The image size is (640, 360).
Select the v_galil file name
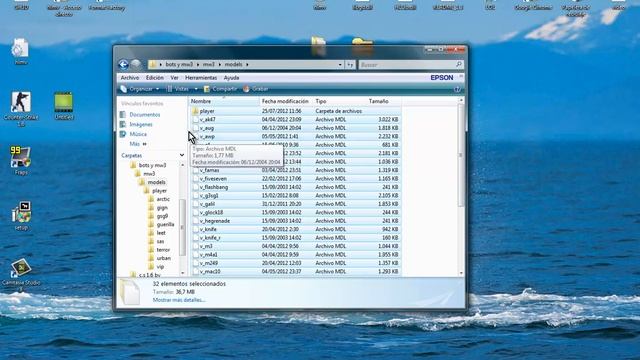click(207, 204)
